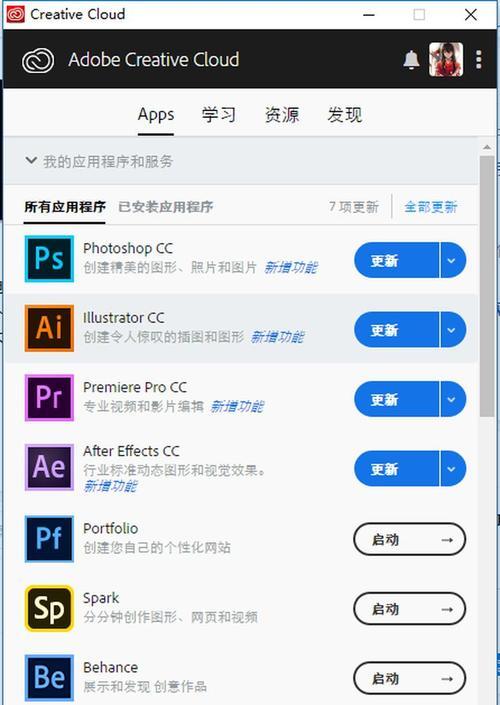Click the After Effects CC app name

(x=131, y=451)
